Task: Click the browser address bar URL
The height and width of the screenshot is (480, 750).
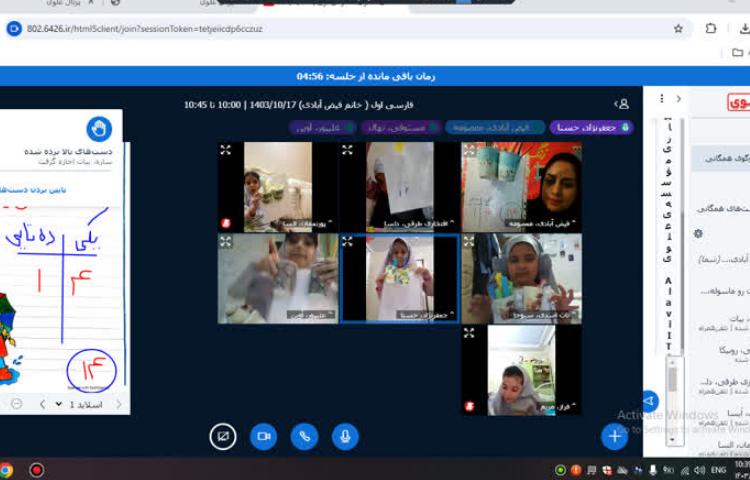Action: (x=144, y=29)
